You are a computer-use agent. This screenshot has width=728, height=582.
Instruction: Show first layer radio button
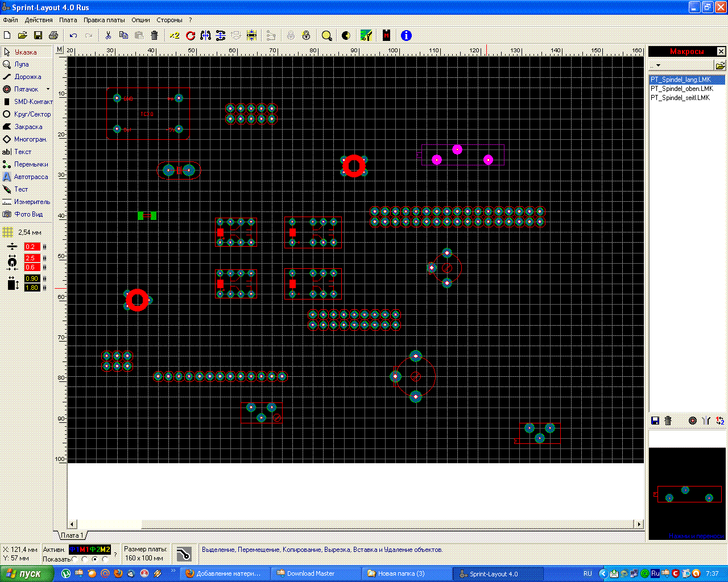[x=75, y=559]
